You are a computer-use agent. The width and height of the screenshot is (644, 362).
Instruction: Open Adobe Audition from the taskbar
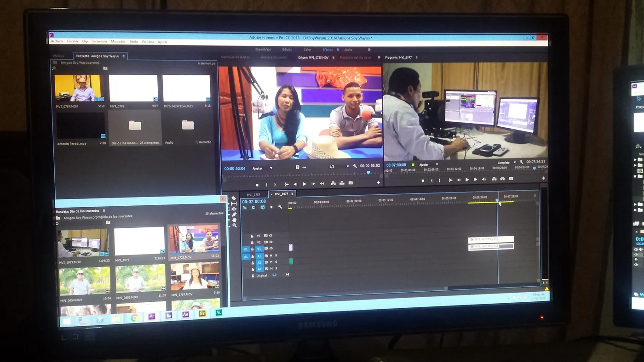pyautogui.click(x=219, y=312)
